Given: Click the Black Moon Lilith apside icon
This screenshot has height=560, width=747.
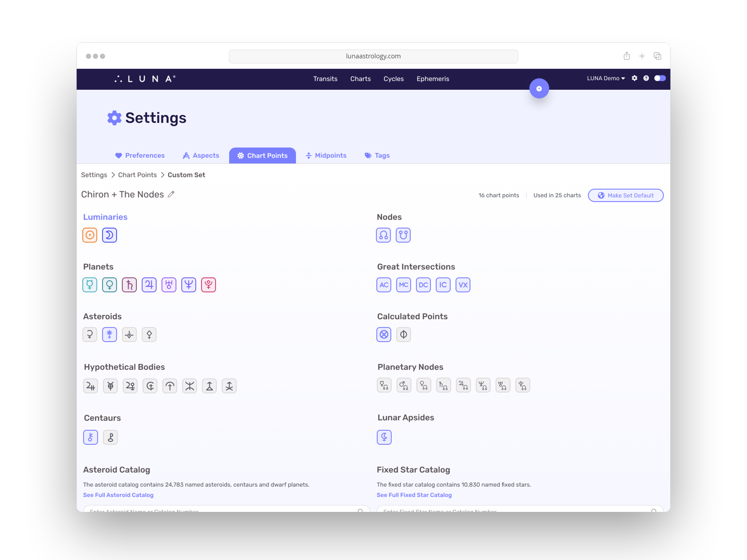Looking at the screenshot, I should (384, 438).
